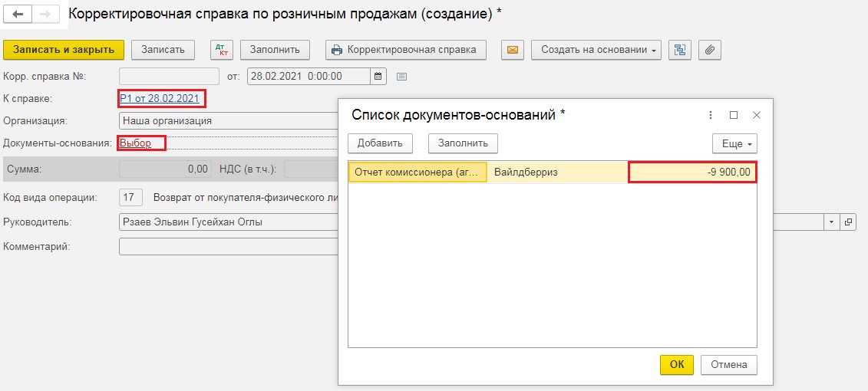Screen dimensions: 868x391
Task: Open the Руководитель record icon
Action: click(x=847, y=222)
